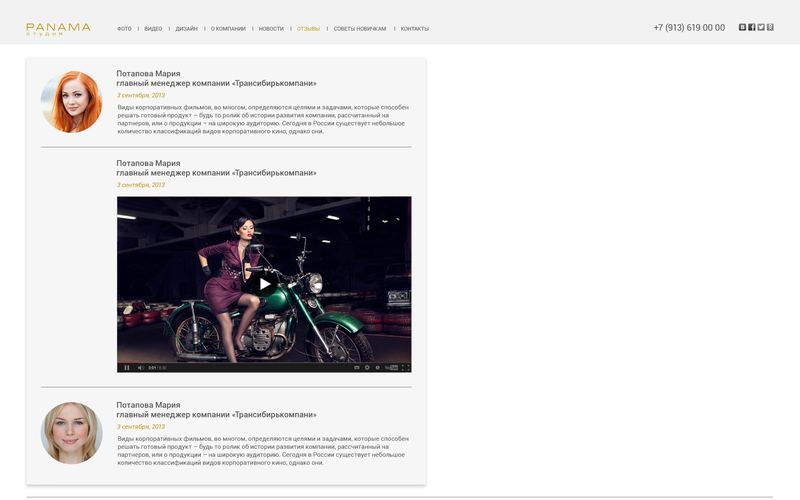Image resolution: width=800 pixels, height=500 pixels.
Task: Select the highlighted ОТЗЫВЫ menu item
Action: [308, 29]
